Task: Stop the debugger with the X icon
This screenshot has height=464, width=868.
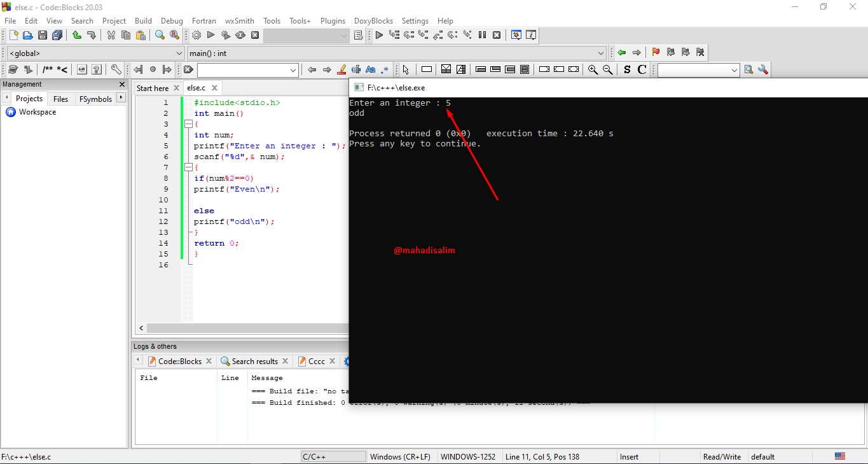Action: click(x=497, y=36)
